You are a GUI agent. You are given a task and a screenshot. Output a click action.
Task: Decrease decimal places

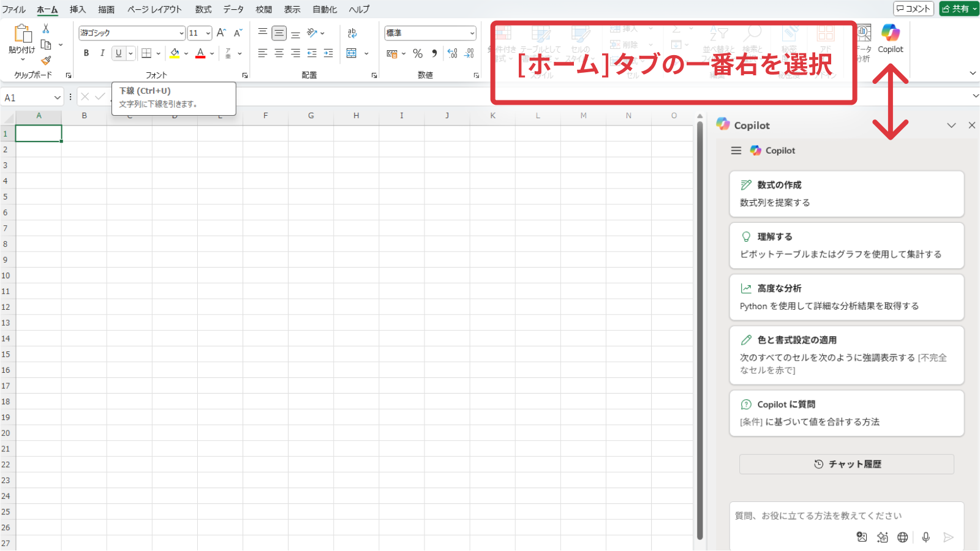coord(469,54)
